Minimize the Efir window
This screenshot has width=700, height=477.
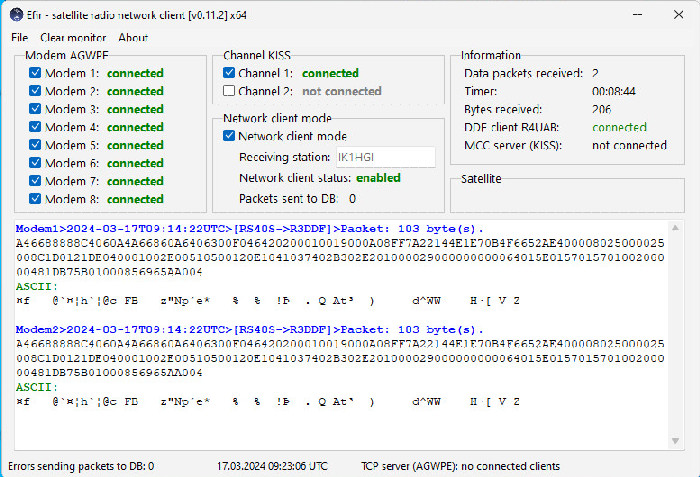[x=638, y=15]
